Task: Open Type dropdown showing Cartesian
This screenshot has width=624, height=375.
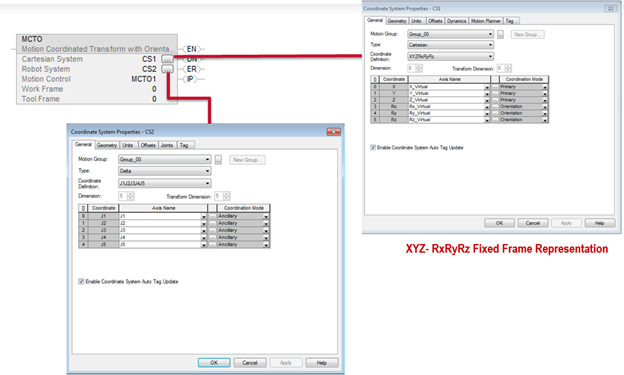Action: coord(450,45)
